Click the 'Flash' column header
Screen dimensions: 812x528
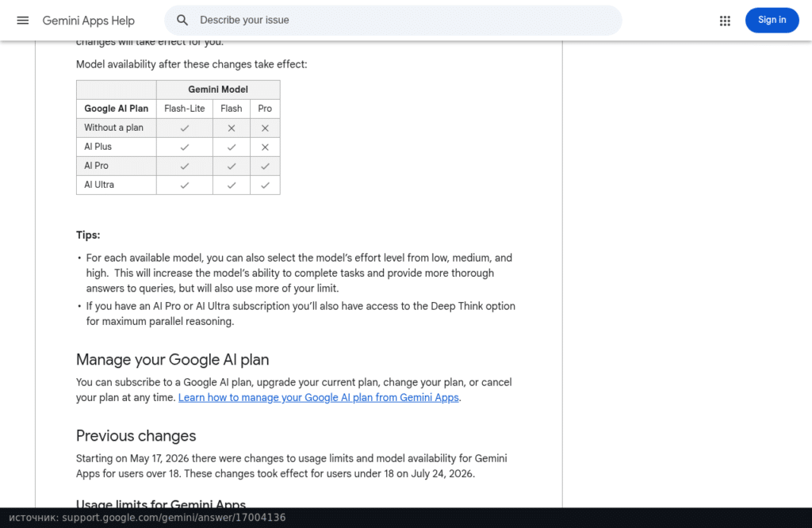coord(231,109)
